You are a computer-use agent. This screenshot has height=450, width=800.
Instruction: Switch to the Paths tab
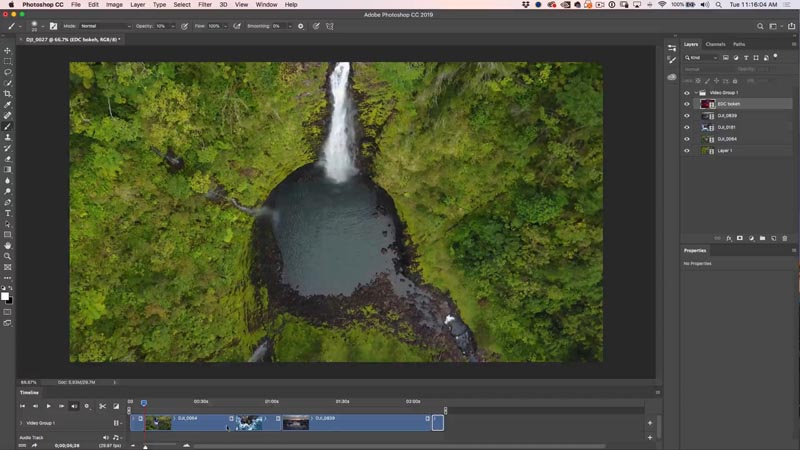pyautogui.click(x=739, y=44)
